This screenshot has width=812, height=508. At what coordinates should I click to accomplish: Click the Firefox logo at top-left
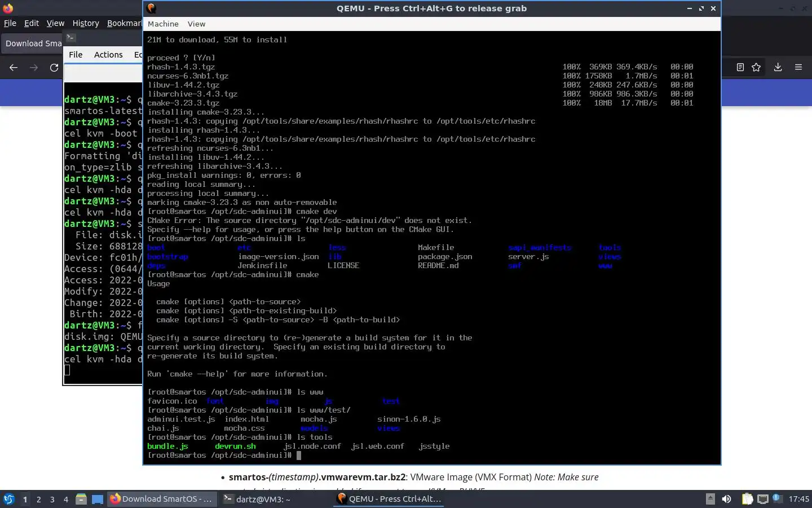[x=8, y=8]
